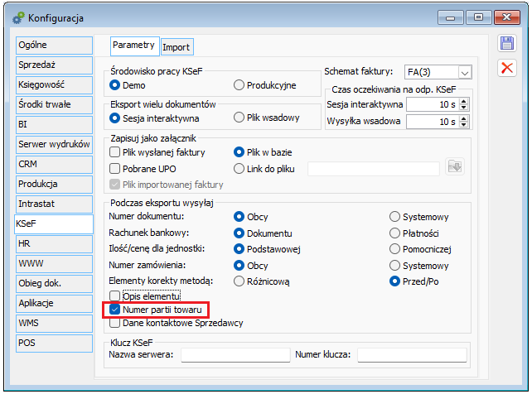Switch to the Import tab
The height and width of the screenshot is (394, 532).
pos(177,47)
